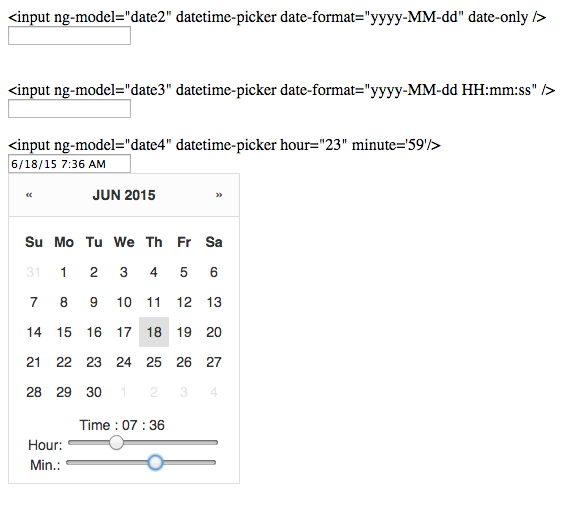The height and width of the screenshot is (524, 576).
Task: Click the date4 input showing 6/18/15 7:36 AM
Action: 69,164
